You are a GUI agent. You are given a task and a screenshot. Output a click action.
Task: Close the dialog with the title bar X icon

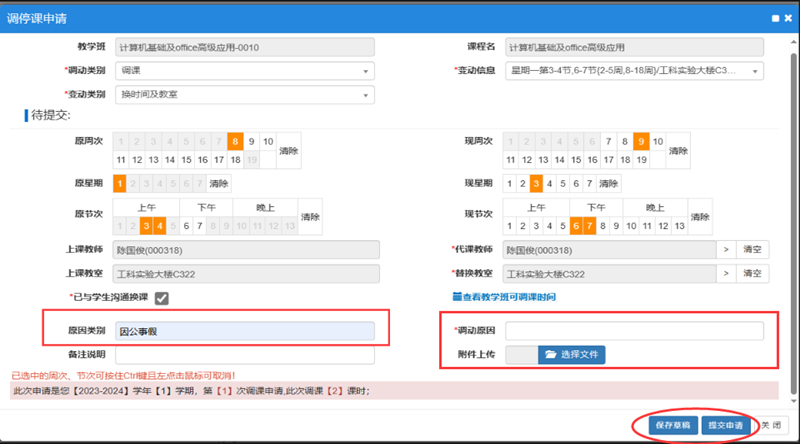788,18
